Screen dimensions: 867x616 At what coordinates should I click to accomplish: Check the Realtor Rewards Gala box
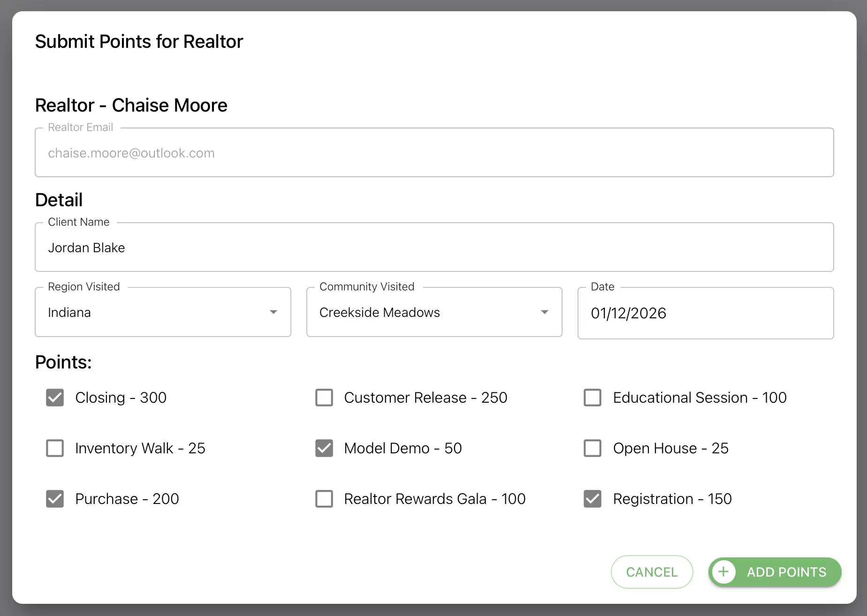324,499
